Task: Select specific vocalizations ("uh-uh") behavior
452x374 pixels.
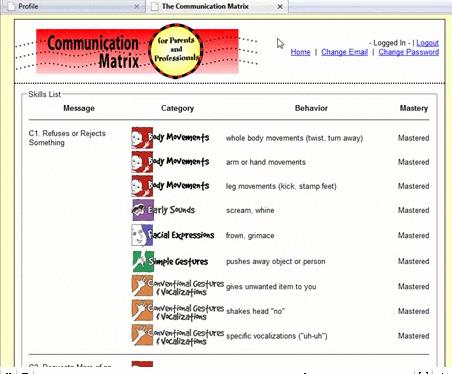Action: 277,336
